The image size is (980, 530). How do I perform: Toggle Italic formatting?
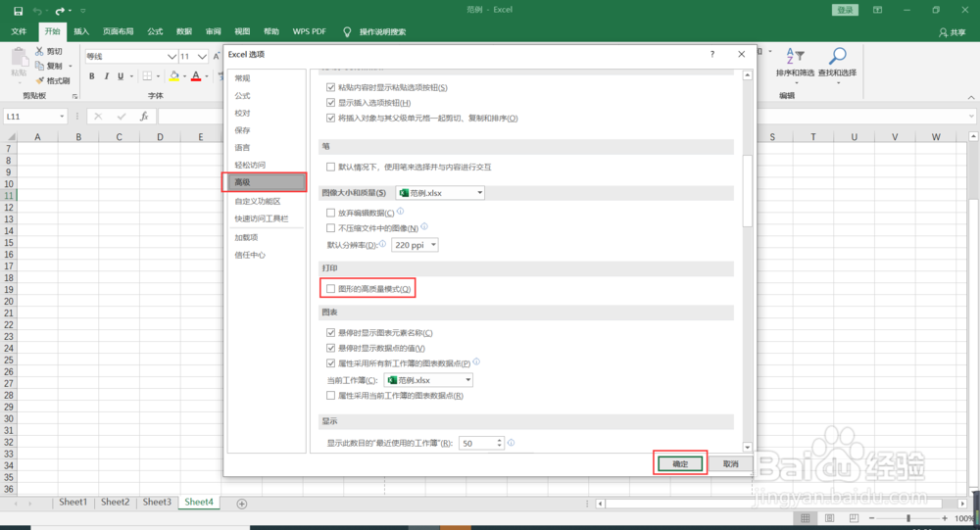point(106,76)
